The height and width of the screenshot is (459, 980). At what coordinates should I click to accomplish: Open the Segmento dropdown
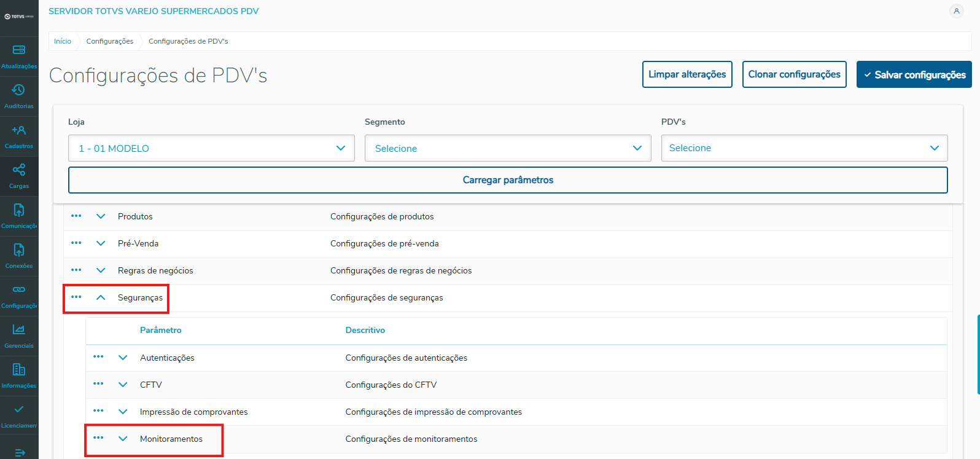pos(508,148)
